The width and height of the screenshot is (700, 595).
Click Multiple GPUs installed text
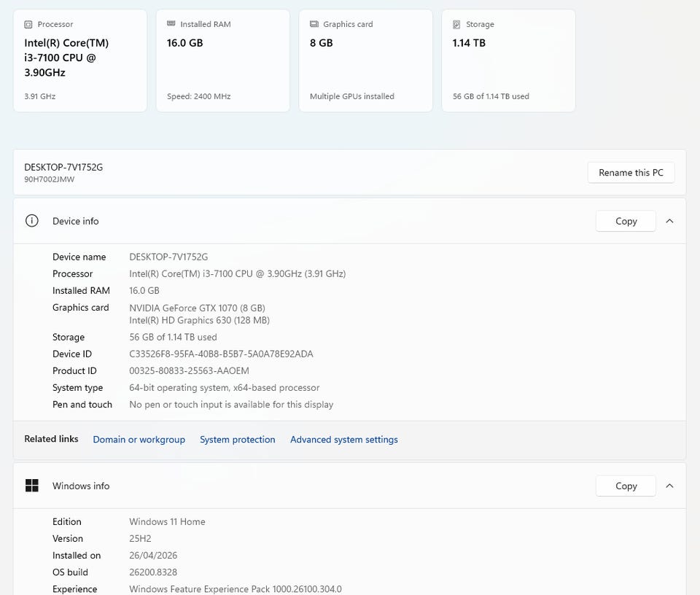(x=351, y=96)
